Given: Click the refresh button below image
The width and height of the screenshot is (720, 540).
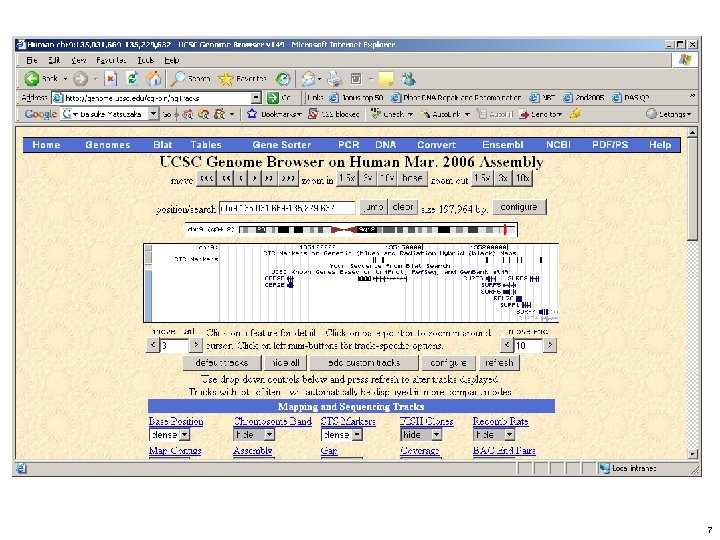Looking at the screenshot, I should [x=499, y=363].
